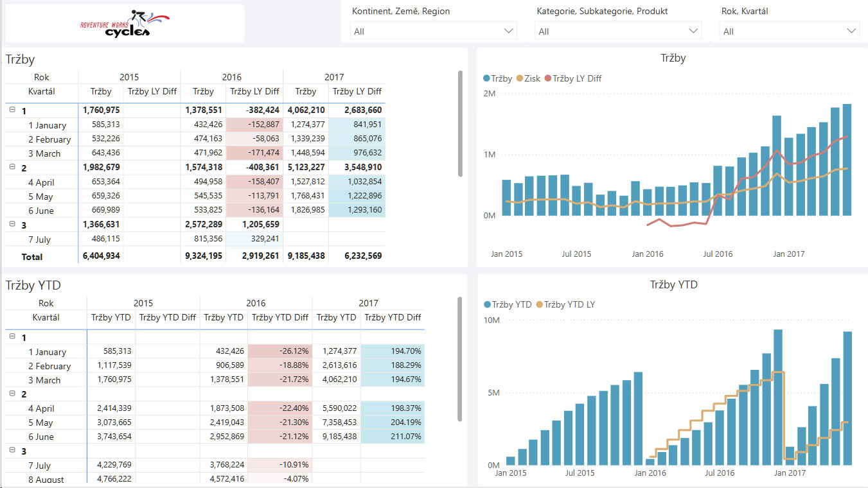Screen dimensions: 868x488
Task: Click the Total row label
Action: (x=32, y=256)
